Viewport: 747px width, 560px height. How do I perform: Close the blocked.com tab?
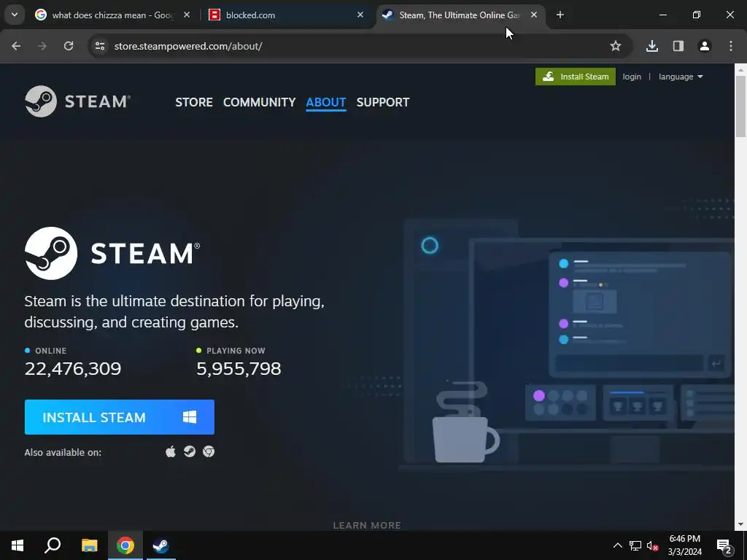360,15
